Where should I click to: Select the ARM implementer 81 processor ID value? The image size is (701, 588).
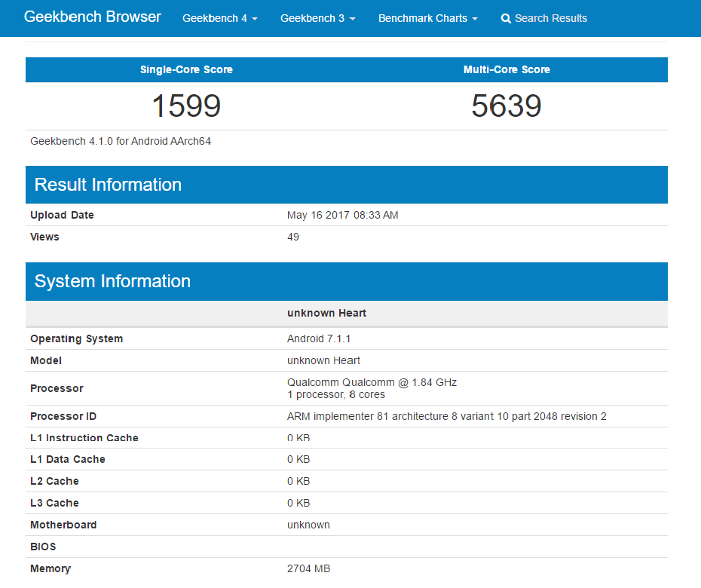tap(447, 416)
